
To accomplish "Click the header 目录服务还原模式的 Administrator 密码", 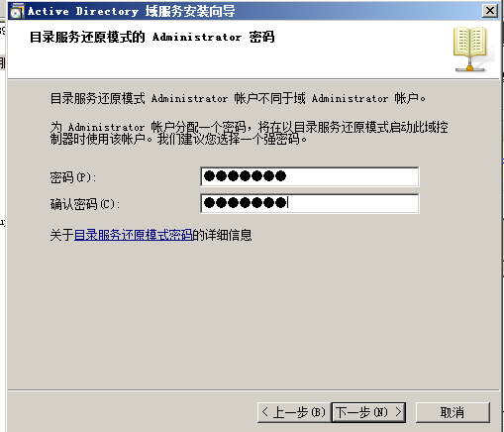I will pos(152,37).
